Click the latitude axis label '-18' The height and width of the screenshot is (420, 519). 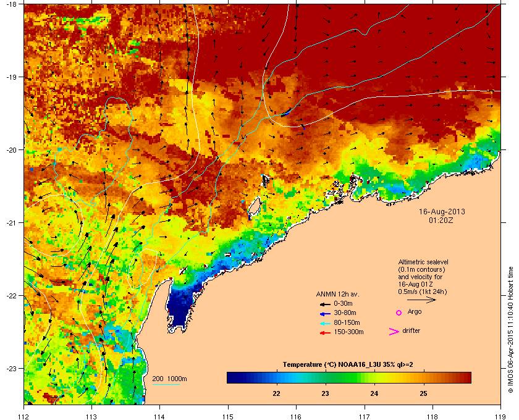[11, 4]
